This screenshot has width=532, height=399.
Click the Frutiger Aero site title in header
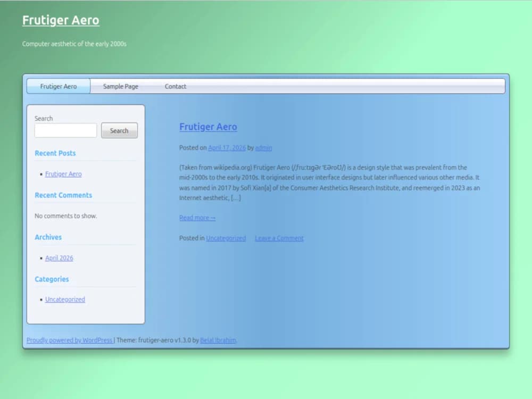(x=61, y=20)
